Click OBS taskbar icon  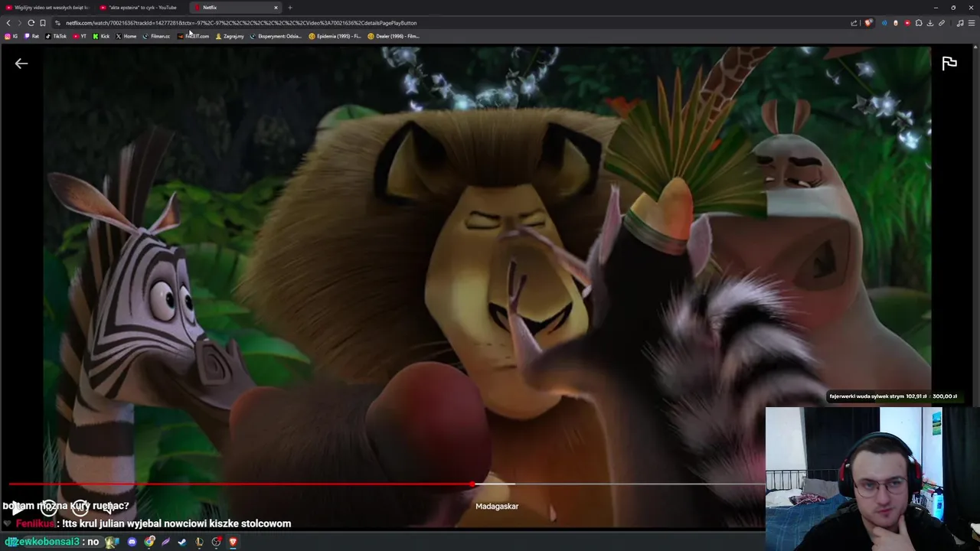pyautogui.click(x=217, y=542)
